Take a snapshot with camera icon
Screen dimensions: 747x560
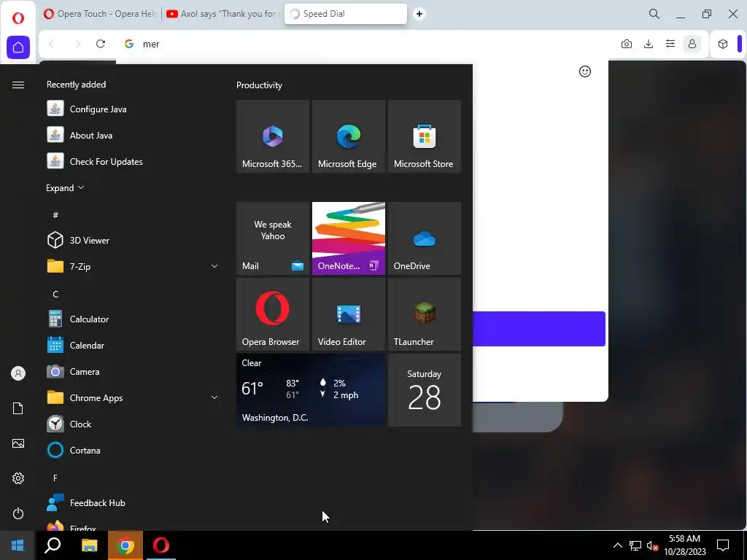coord(627,44)
